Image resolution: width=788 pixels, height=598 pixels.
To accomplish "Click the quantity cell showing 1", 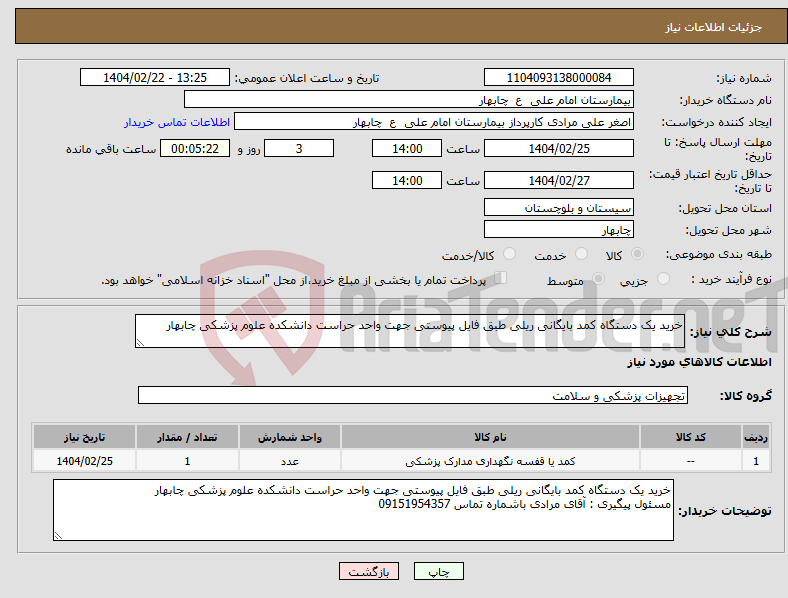I will coord(187,461).
